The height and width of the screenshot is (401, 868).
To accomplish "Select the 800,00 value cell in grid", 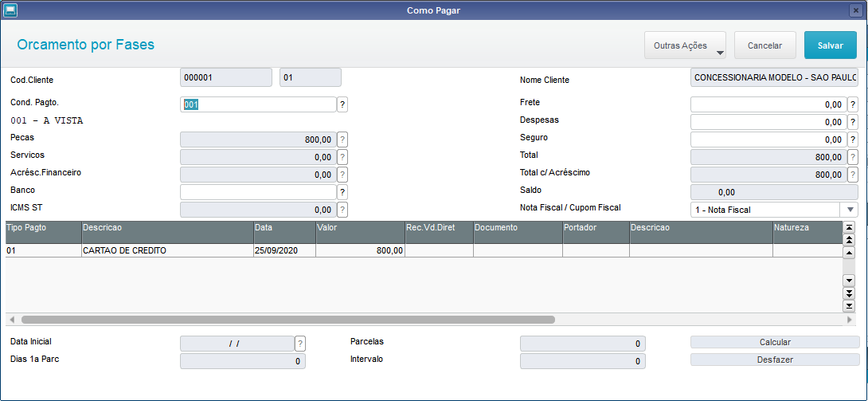I will (360, 250).
